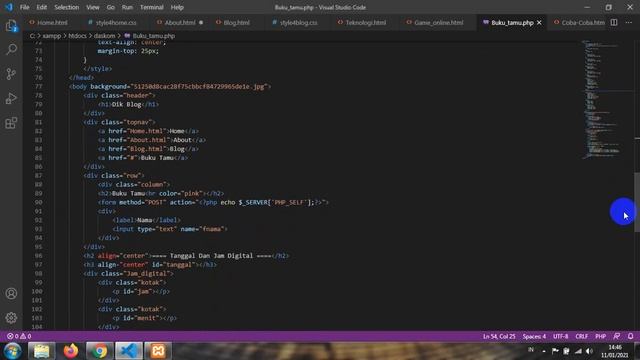Show hidden system tray icons

tap(544, 351)
